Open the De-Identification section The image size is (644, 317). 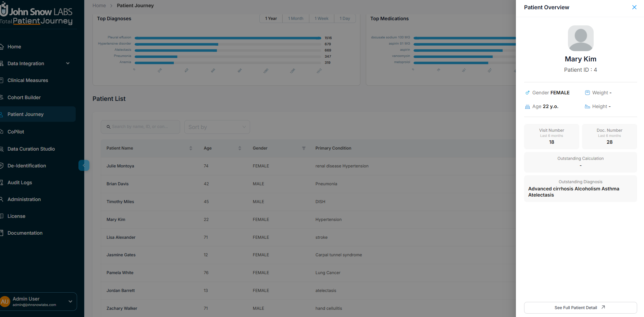[27, 165]
